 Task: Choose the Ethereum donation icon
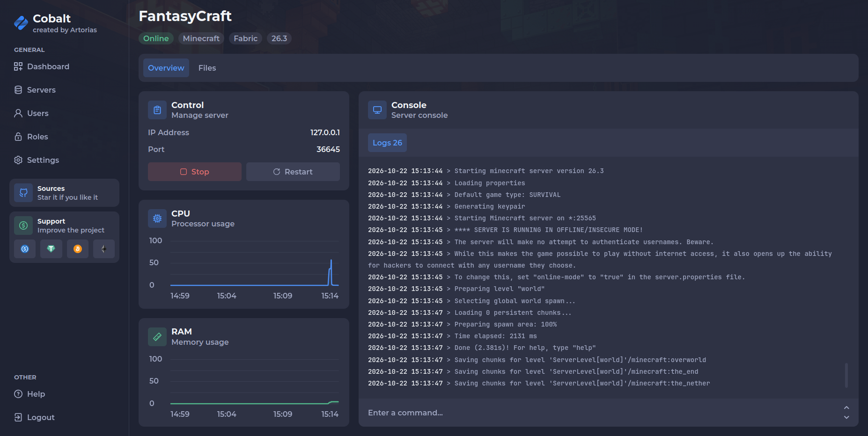(x=104, y=249)
